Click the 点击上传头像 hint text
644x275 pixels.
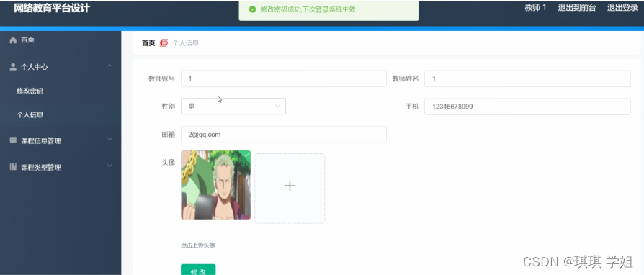click(197, 245)
